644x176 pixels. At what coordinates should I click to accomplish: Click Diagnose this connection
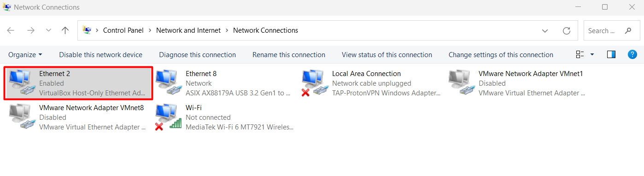click(x=197, y=54)
